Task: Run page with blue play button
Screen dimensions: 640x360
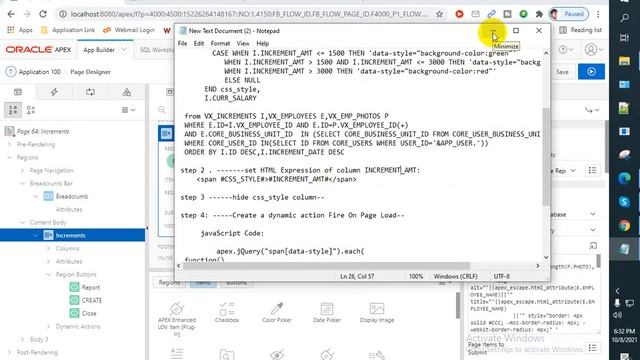Action: [x=591, y=72]
